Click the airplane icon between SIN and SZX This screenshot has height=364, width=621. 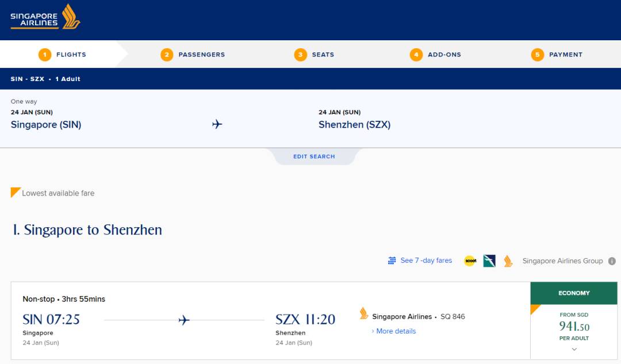184,320
